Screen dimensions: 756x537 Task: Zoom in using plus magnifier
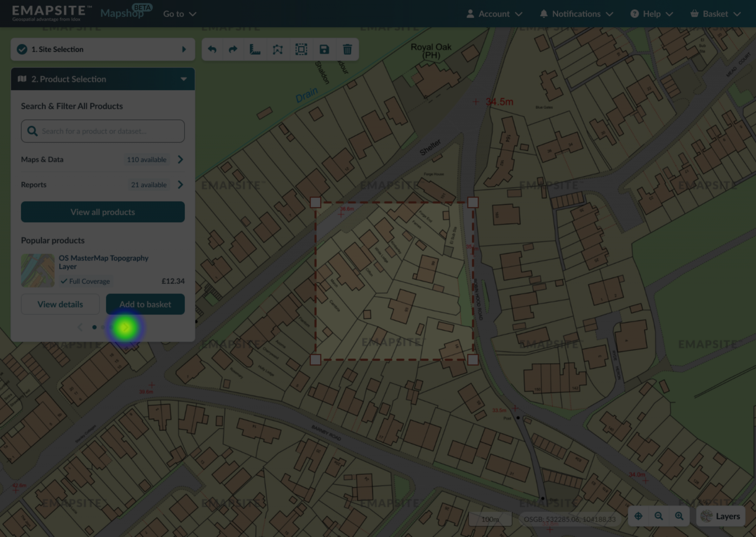coord(679,516)
